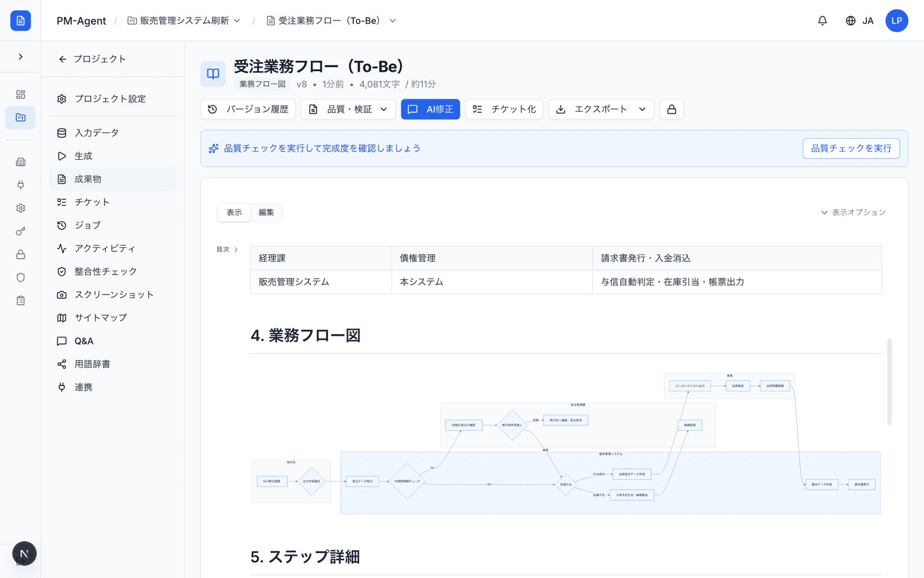The image size is (924, 578).
Task: Click the clipboard icon in the left rail
Action: tap(21, 301)
